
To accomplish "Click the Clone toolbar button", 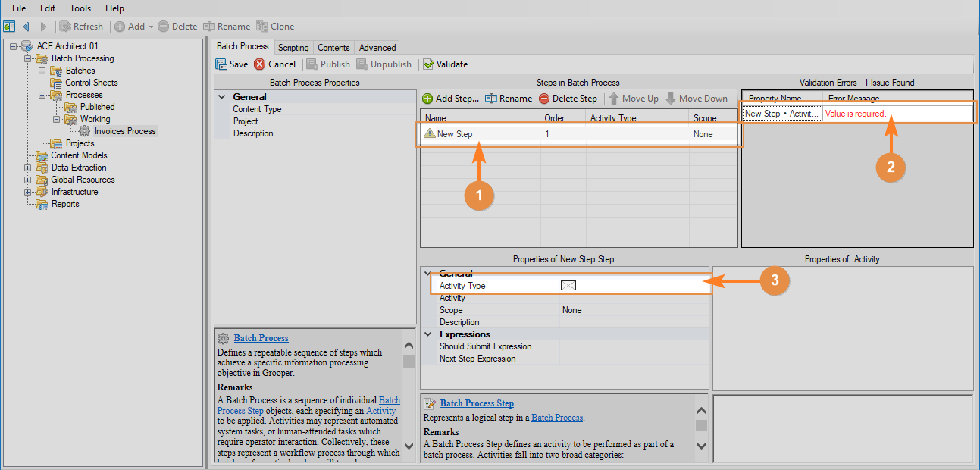I will [276, 27].
